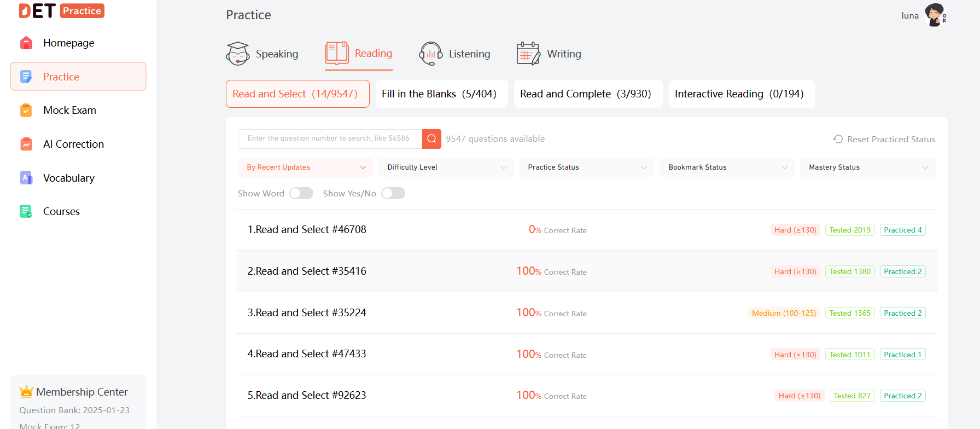The image size is (980, 429).
Task: Select Read and Complete (3/930)
Action: point(588,94)
